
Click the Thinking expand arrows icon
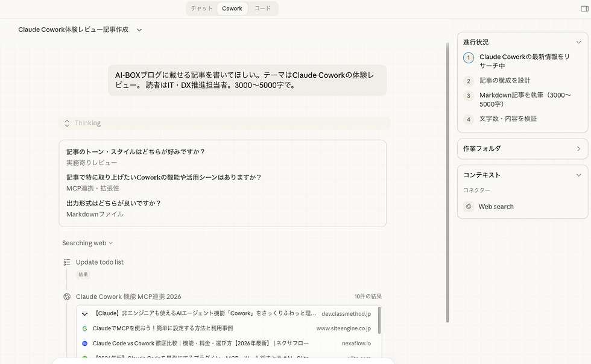[x=67, y=123]
